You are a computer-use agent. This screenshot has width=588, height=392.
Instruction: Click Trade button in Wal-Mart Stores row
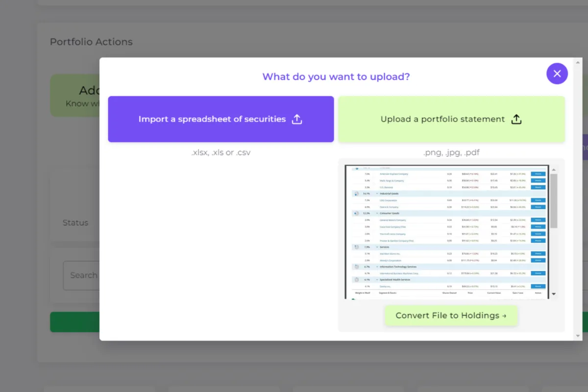[538, 254]
